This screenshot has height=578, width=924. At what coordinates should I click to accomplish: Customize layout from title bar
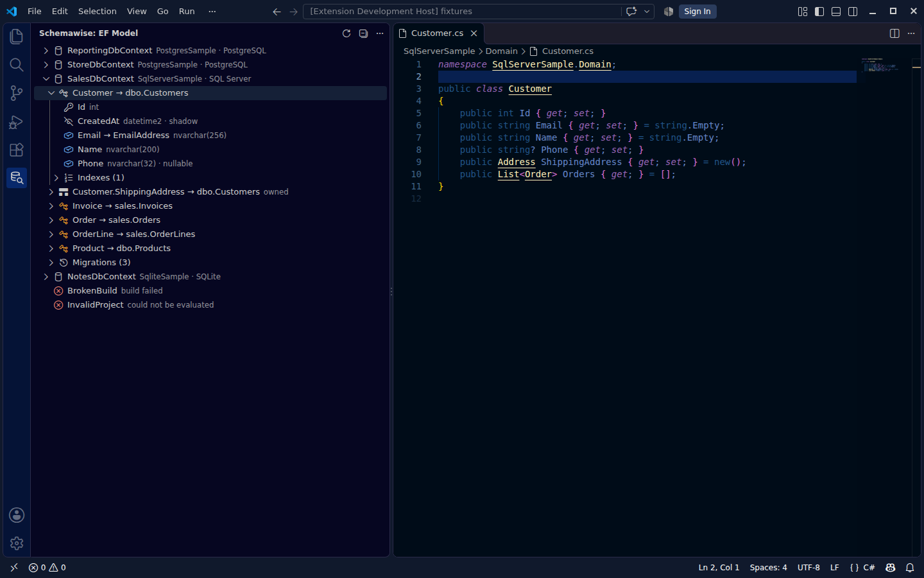point(803,12)
